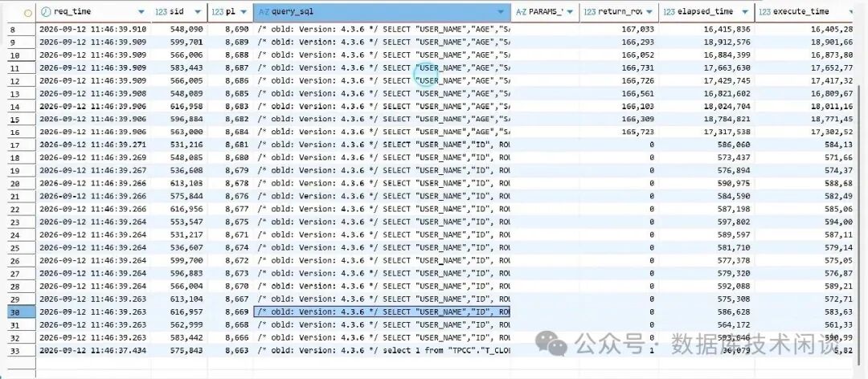Select elapsed_time cell 564,172

click(706, 325)
